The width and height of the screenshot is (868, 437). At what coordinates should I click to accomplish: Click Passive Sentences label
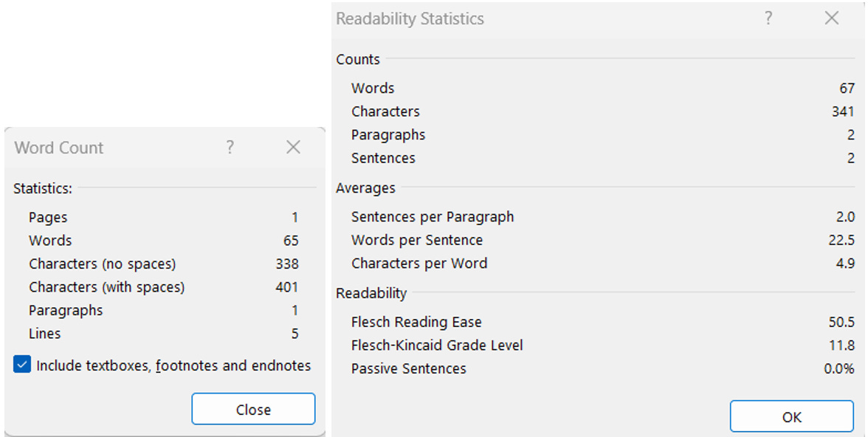(409, 369)
